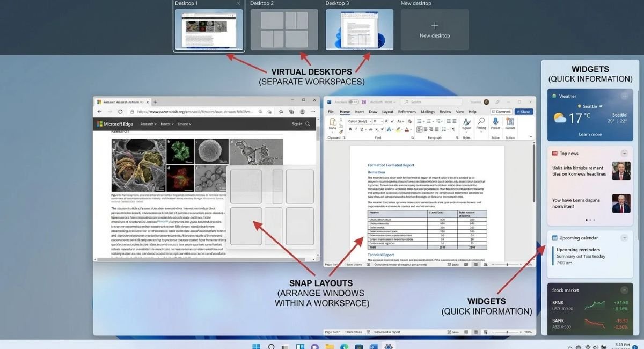Switch to the References tab in Word
Screen dimensions: 644x349
coord(407,112)
